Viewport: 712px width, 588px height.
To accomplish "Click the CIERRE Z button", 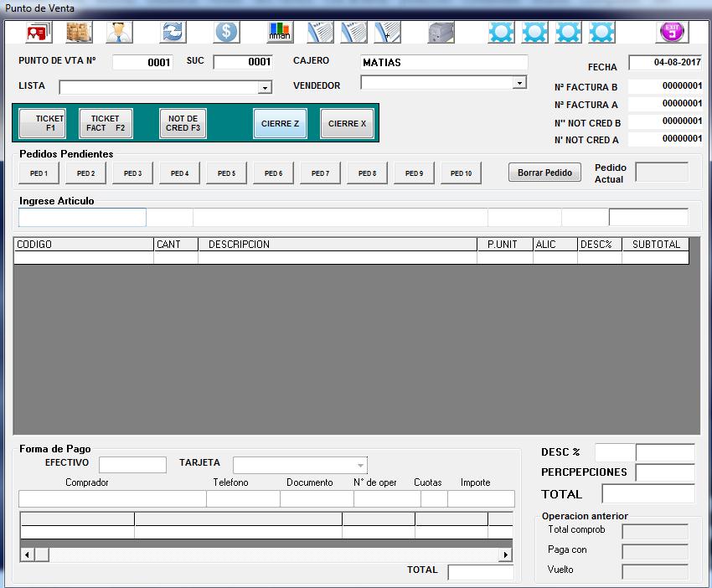I will [280, 124].
